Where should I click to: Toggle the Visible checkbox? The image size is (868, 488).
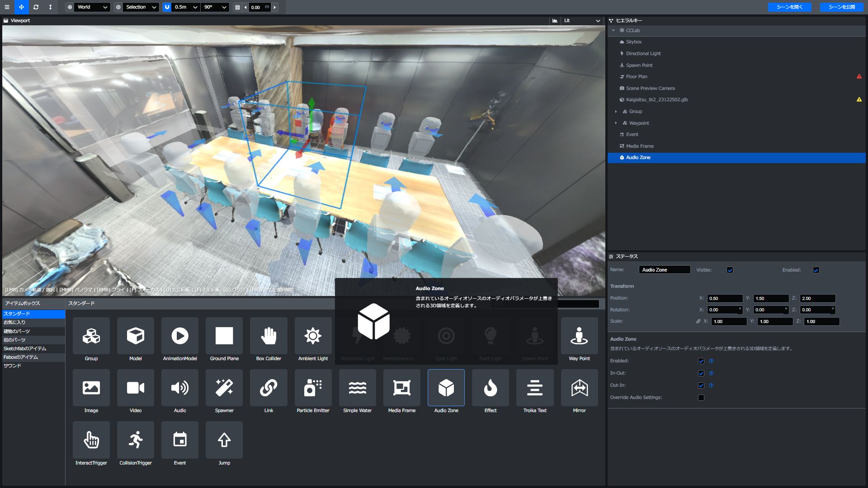point(730,270)
